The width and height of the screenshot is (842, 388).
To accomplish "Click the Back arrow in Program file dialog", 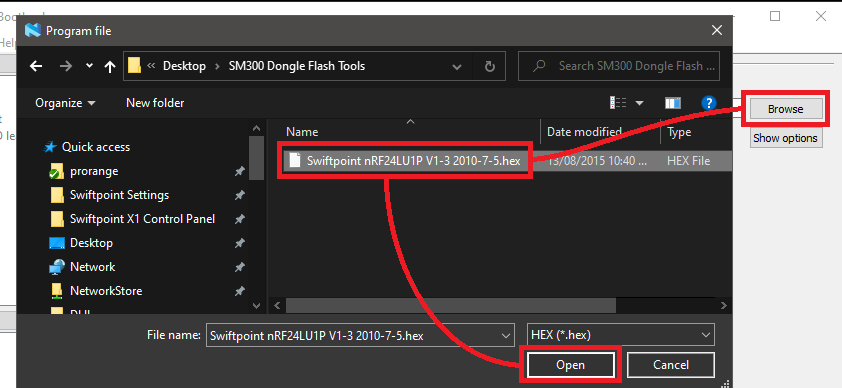I will 36,66.
